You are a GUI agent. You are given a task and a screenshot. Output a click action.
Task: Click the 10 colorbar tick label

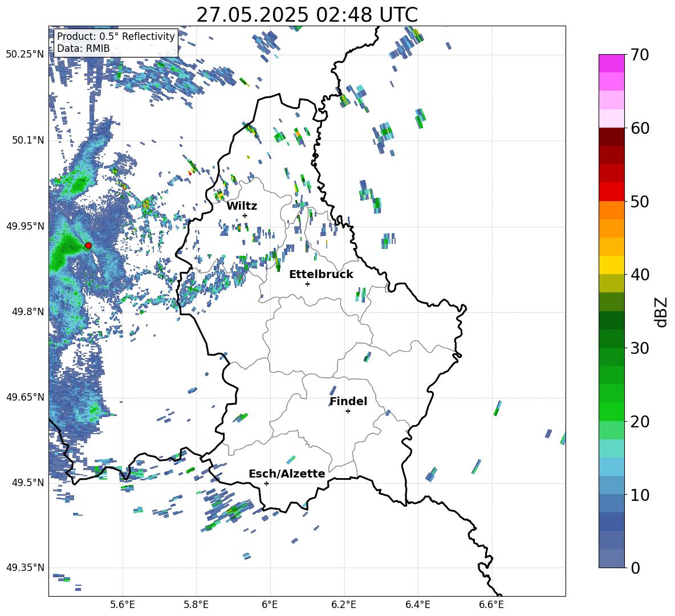[x=640, y=495]
